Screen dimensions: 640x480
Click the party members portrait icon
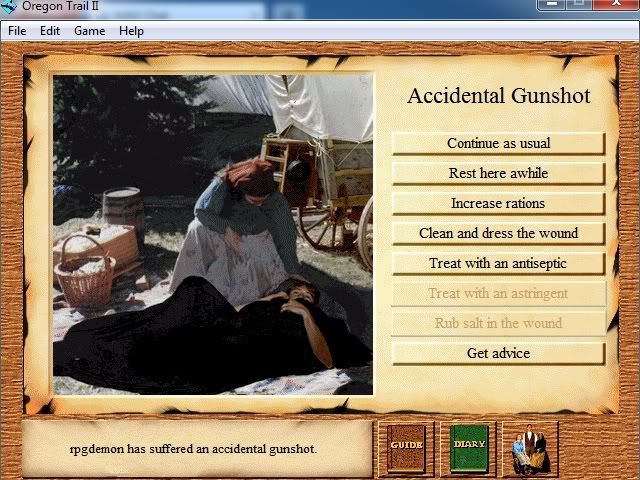click(531, 449)
